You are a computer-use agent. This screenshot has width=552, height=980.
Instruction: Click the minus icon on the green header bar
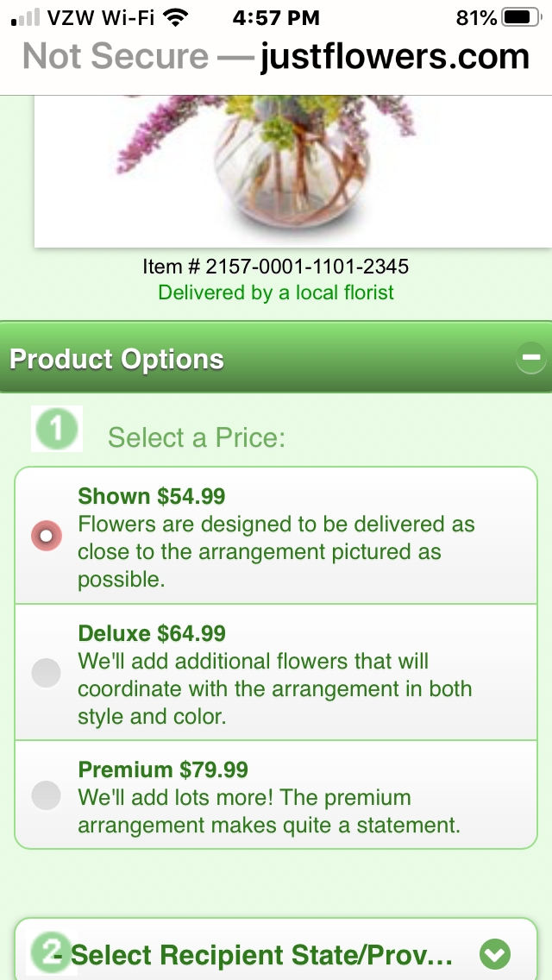click(x=532, y=356)
